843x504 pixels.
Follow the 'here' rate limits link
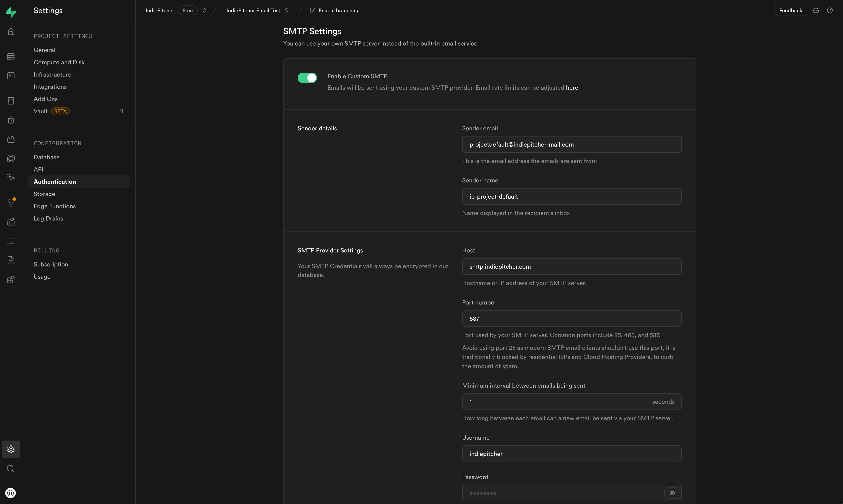[x=572, y=88]
